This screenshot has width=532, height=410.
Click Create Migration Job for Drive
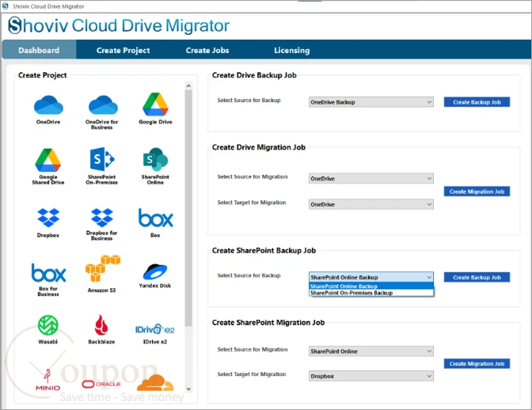click(477, 192)
